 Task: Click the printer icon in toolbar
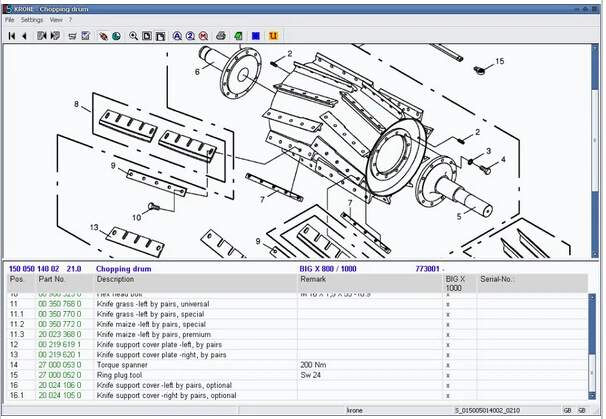click(x=221, y=36)
